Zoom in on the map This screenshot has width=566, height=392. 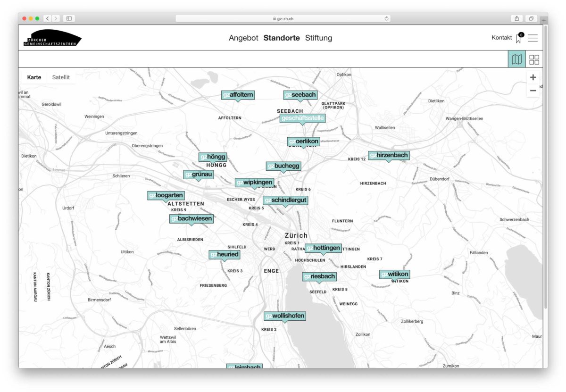(x=533, y=77)
